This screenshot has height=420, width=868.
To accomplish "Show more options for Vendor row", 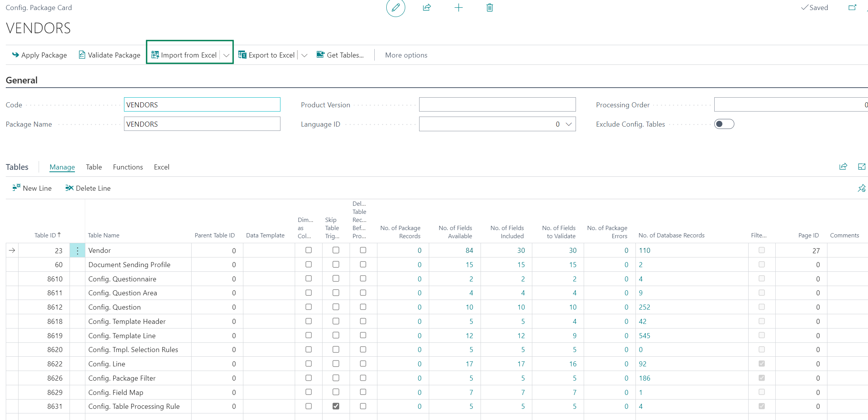I will [x=77, y=251].
